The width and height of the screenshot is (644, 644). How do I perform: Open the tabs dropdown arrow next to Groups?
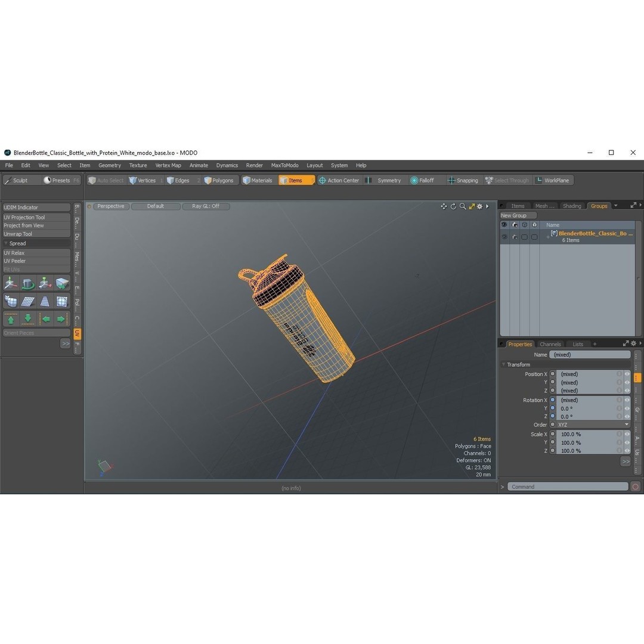click(x=615, y=205)
